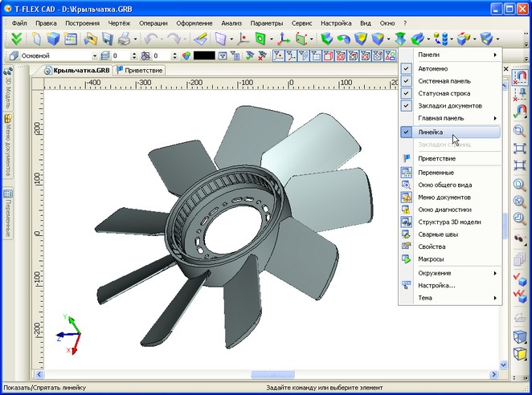Viewport: 532px width, 395px height.
Task: Open the Операции menu
Action: [153, 23]
